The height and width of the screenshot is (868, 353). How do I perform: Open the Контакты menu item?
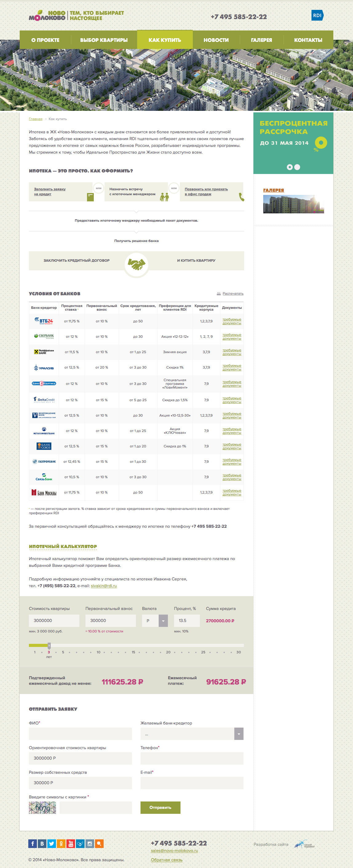(308, 40)
